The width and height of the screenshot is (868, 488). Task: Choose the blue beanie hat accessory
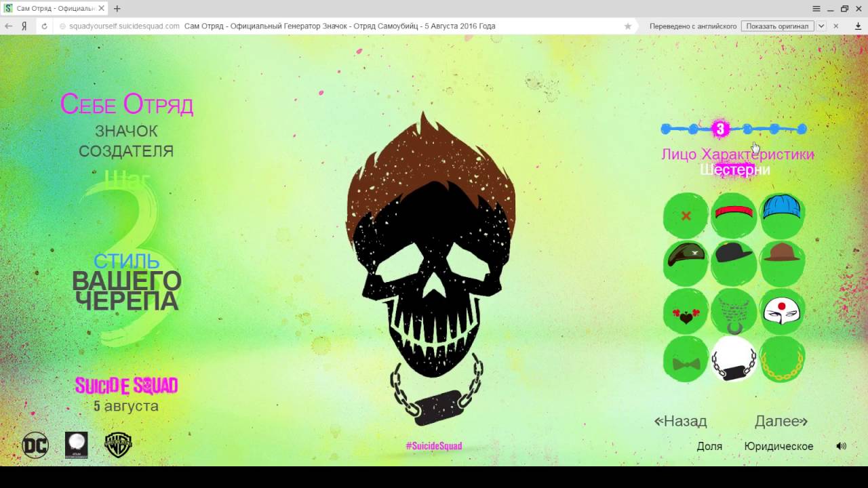(782, 216)
